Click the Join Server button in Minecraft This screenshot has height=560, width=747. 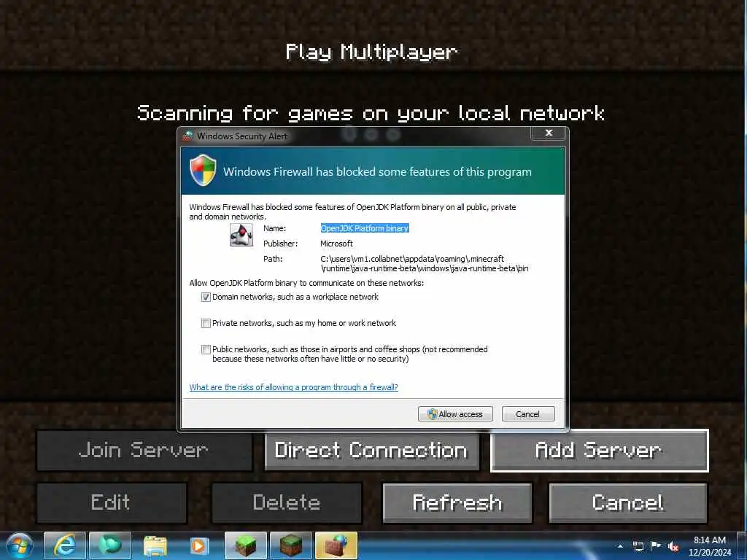click(144, 451)
